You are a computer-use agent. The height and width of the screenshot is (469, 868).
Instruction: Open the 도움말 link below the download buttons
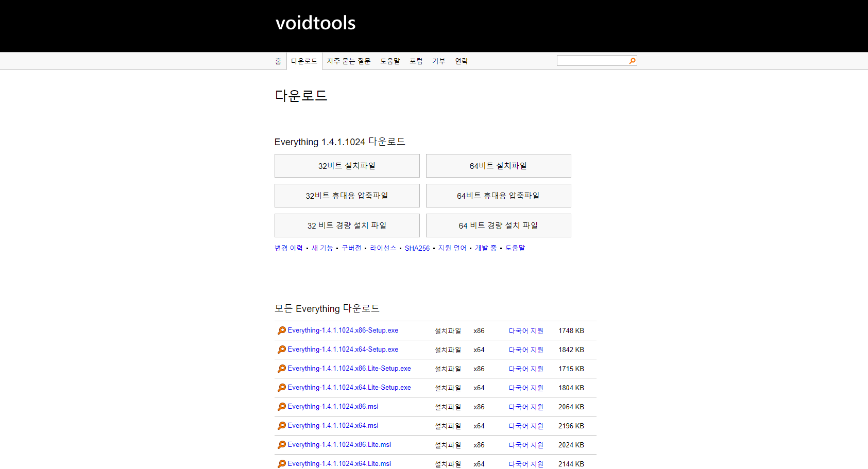point(515,248)
